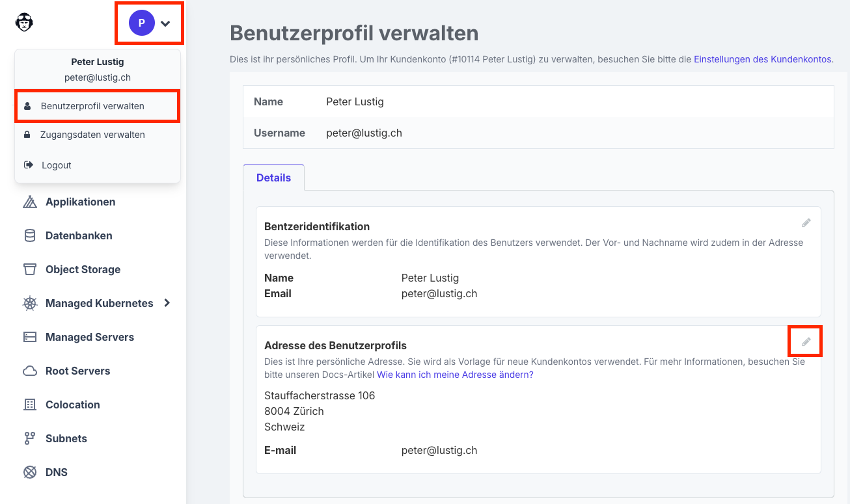This screenshot has height=504, width=850.
Task: Click the Object Storage bucket icon
Action: (30, 270)
